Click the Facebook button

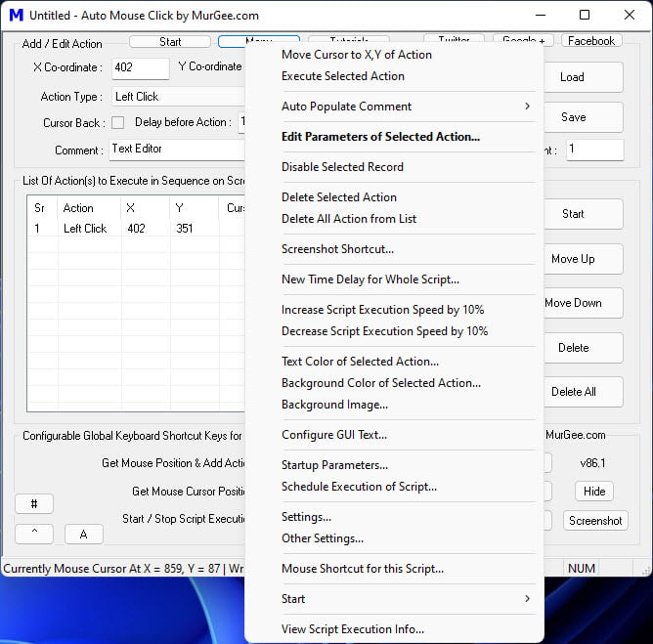click(x=591, y=41)
